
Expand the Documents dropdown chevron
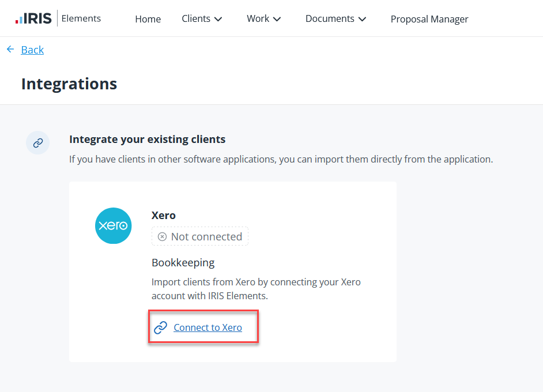[x=362, y=19]
